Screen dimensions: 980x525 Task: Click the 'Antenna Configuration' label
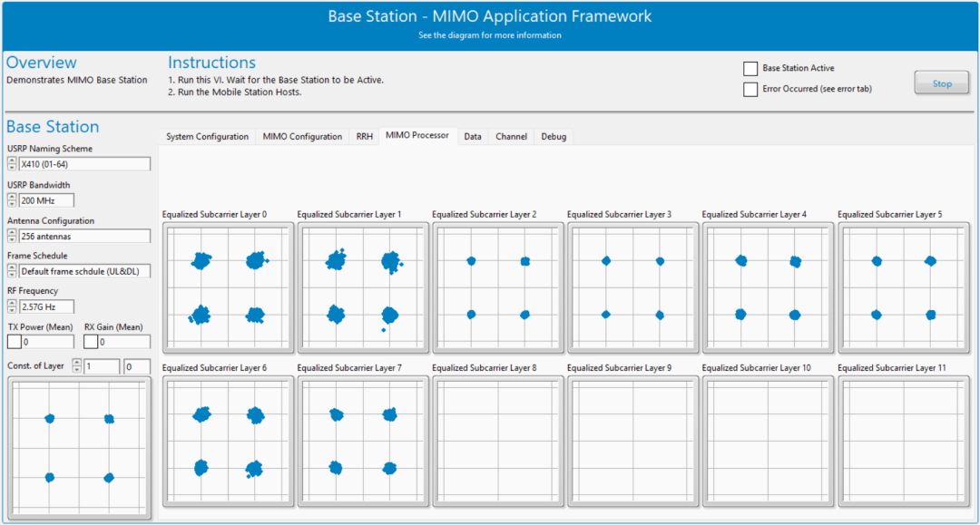pyautogui.click(x=51, y=220)
